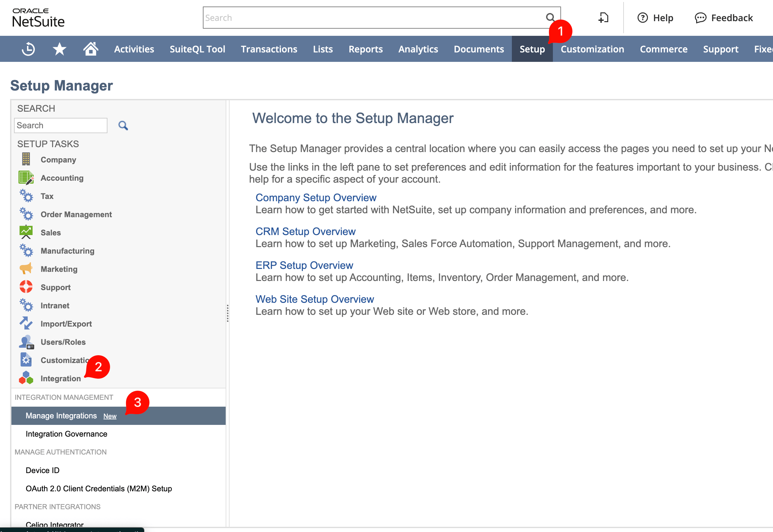
Task: Click the Help text link
Action: coord(663,18)
